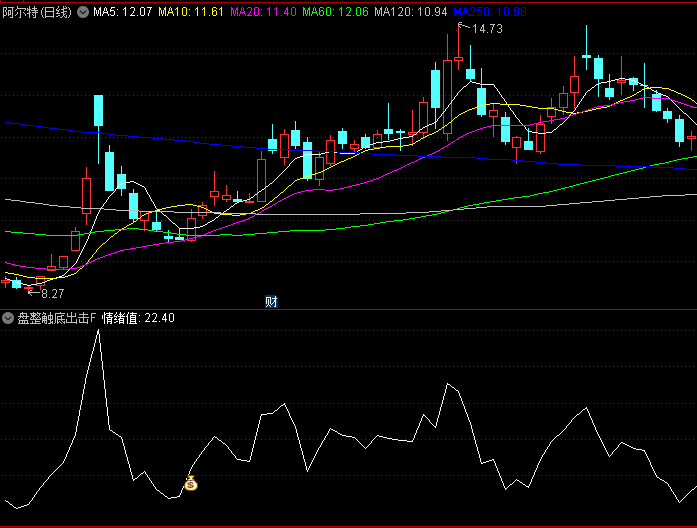Select the 阿尔特(日线) stock title
Screen dimensions: 697x528
[37, 12]
